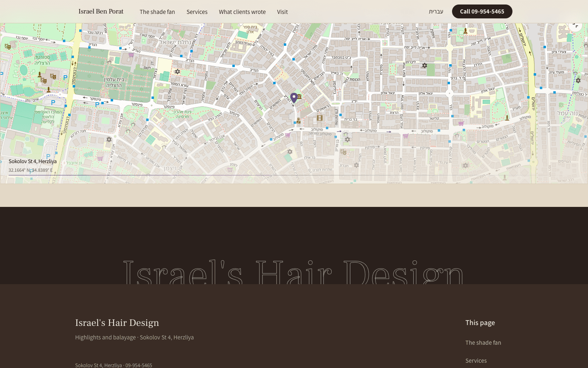Go to The shade fan in top navigation
Viewport: 588px width, 368px height.
[157, 12]
